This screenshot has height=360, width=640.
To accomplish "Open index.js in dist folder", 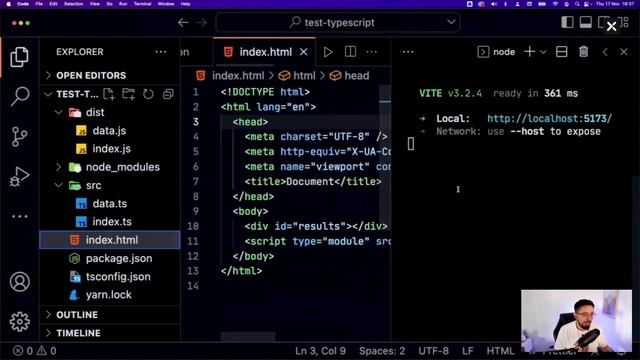I will pyautogui.click(x=110, y=149).
